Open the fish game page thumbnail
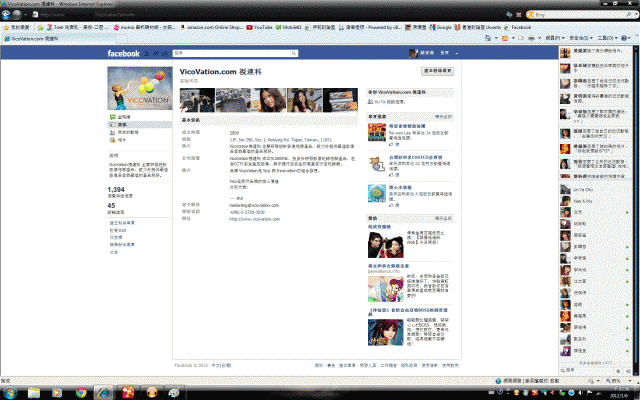Viewport: 640px width, 400px height. click(x=376, y=193)
